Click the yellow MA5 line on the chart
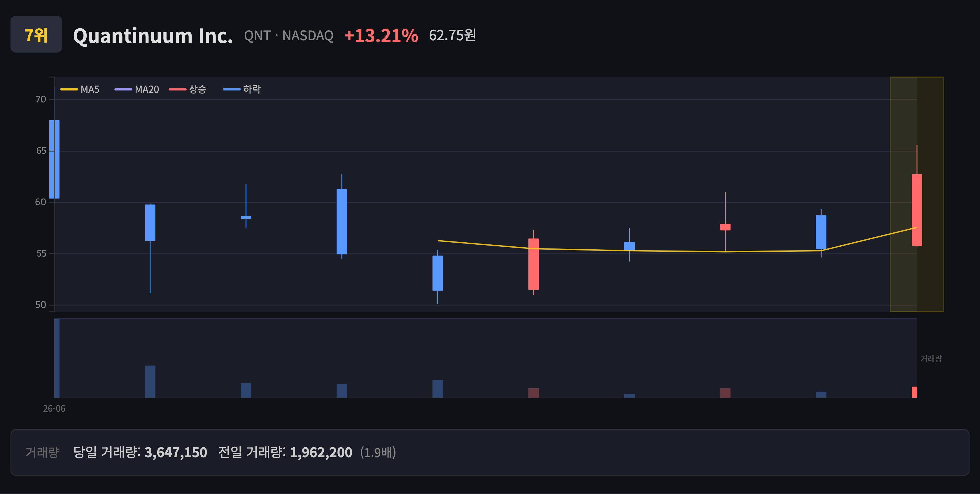This screenshot has height=494, width=980. [x=677, y=251]
